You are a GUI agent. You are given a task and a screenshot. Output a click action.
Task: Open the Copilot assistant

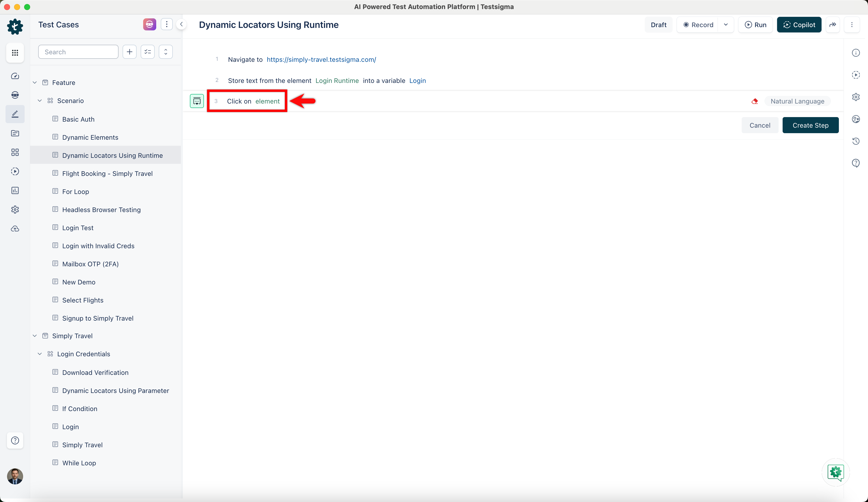click(799, 24)
